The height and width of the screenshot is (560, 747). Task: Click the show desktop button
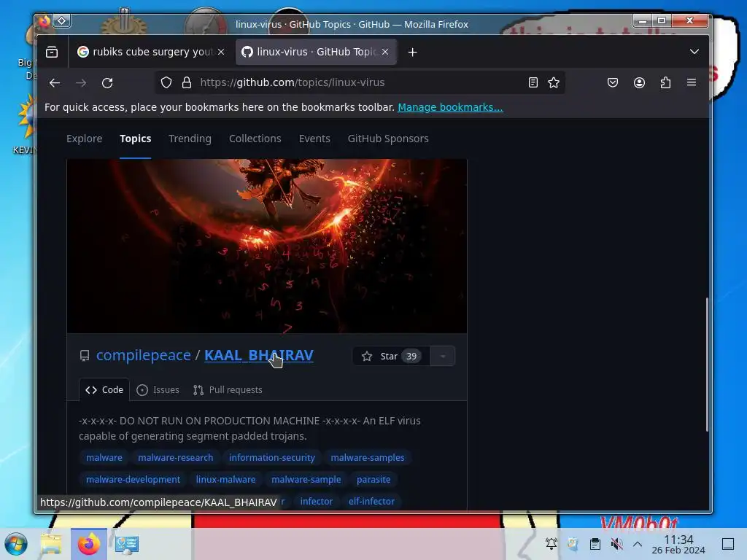pos(728,544)
